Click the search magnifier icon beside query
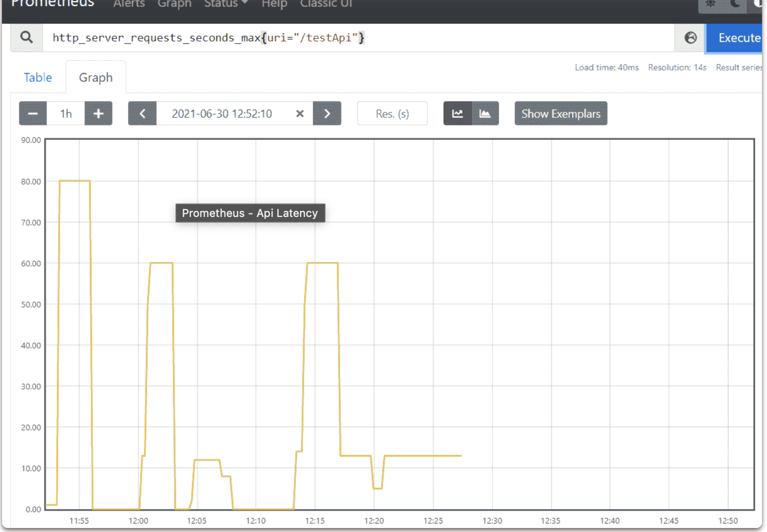The width and height of the screenshot is (767, 532). [26, 37]
